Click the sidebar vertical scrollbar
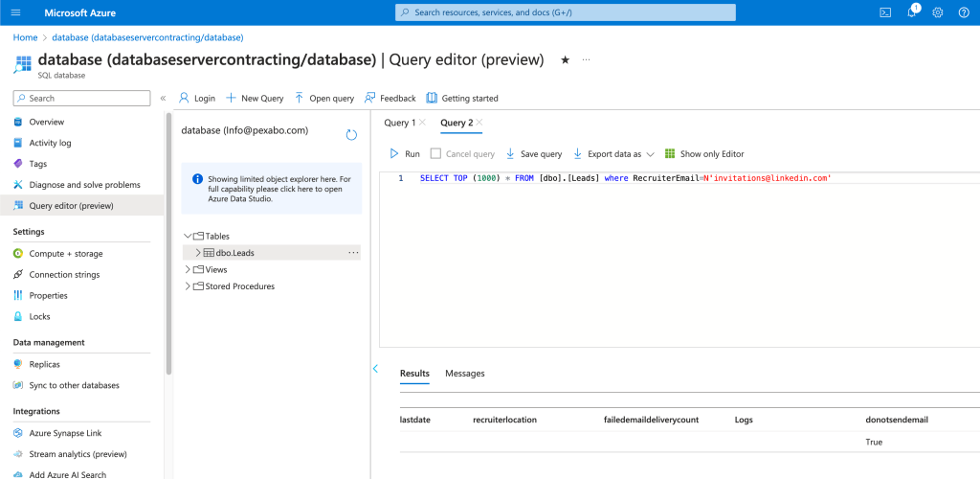 pos(168,244)
